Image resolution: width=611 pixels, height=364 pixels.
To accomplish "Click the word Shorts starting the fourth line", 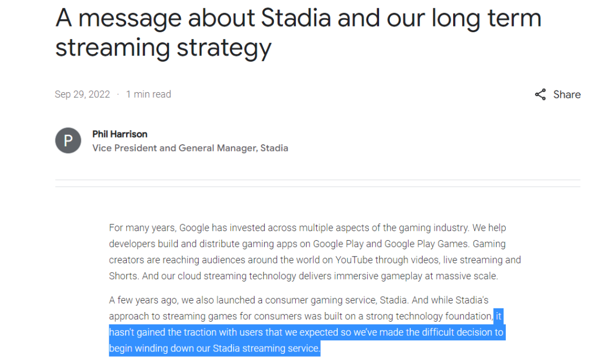I will (123, 276).
